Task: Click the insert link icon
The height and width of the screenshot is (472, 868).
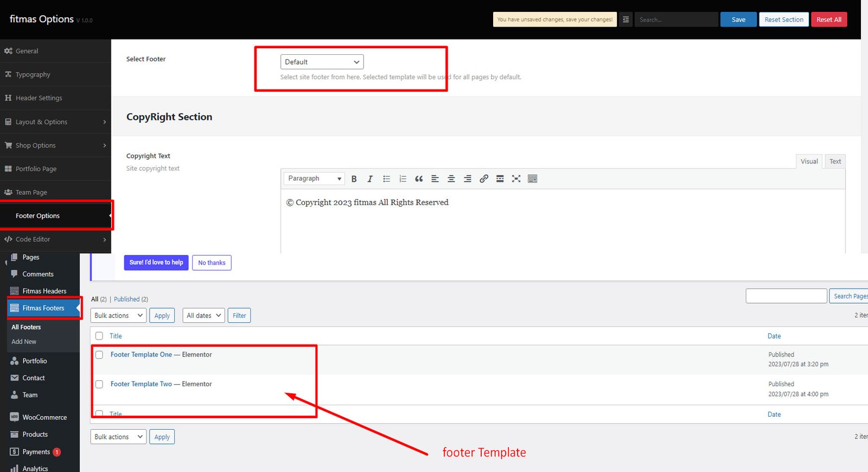Action: [484, 178]
